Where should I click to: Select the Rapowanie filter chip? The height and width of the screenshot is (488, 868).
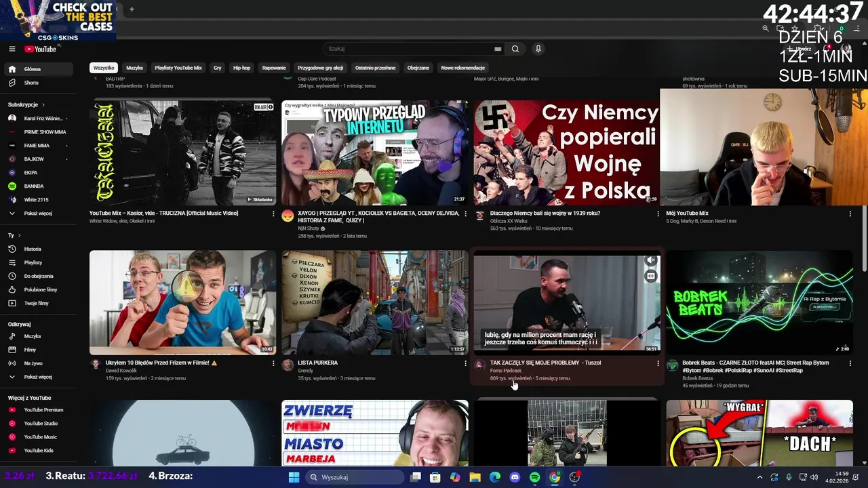click(x=274, y=68)
